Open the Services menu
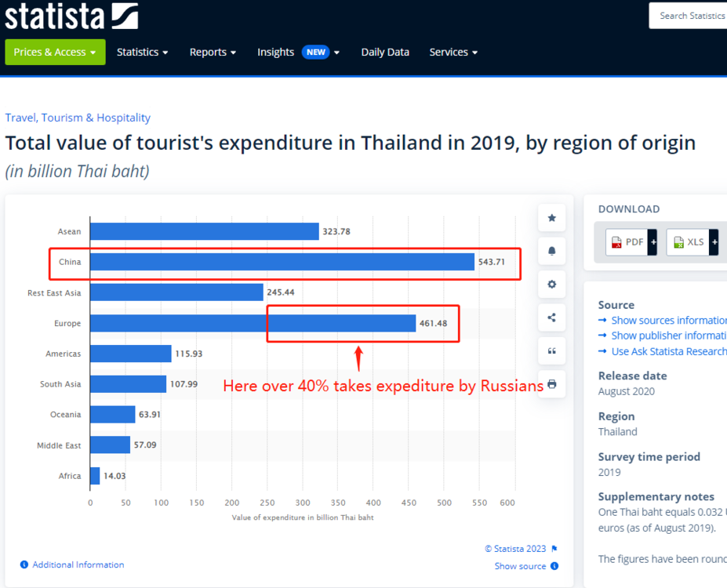 point(453,52)
